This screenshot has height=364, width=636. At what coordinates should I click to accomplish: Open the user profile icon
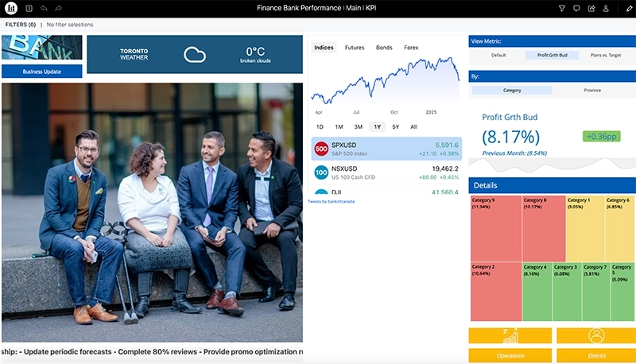point(606,8)
